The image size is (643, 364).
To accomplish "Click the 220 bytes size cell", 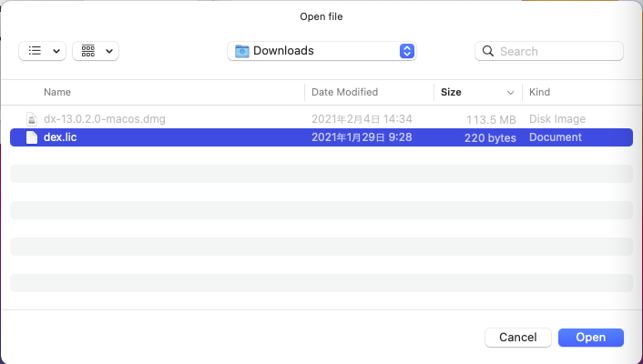I will point(490,137).
